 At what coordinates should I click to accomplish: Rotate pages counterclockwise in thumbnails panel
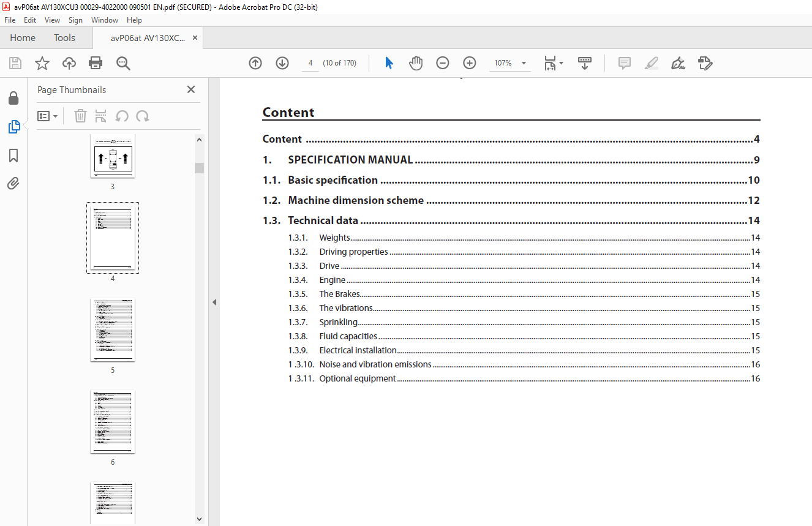pyautogui.click(x=122, y=116)
